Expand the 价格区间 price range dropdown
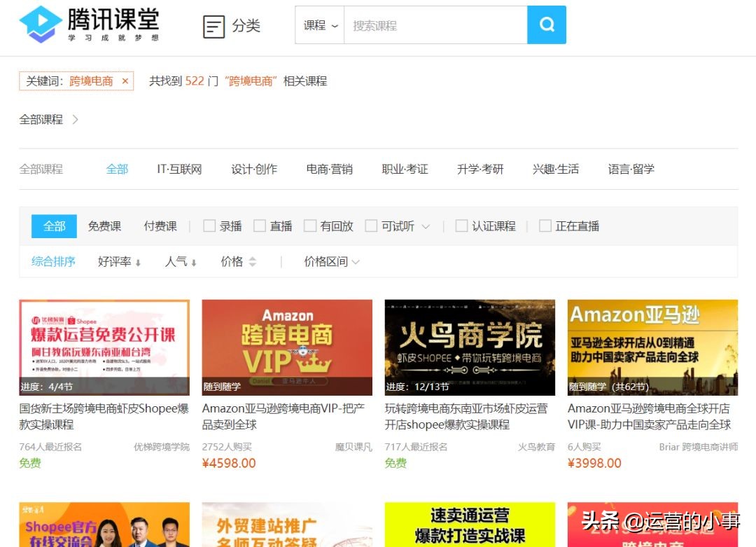 [329, 261]
